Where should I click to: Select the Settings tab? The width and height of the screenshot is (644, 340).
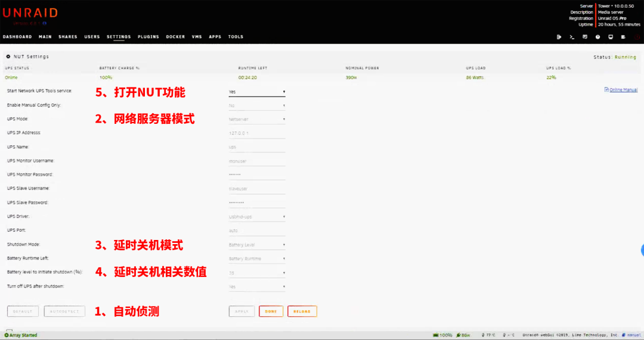pos(119,37)
